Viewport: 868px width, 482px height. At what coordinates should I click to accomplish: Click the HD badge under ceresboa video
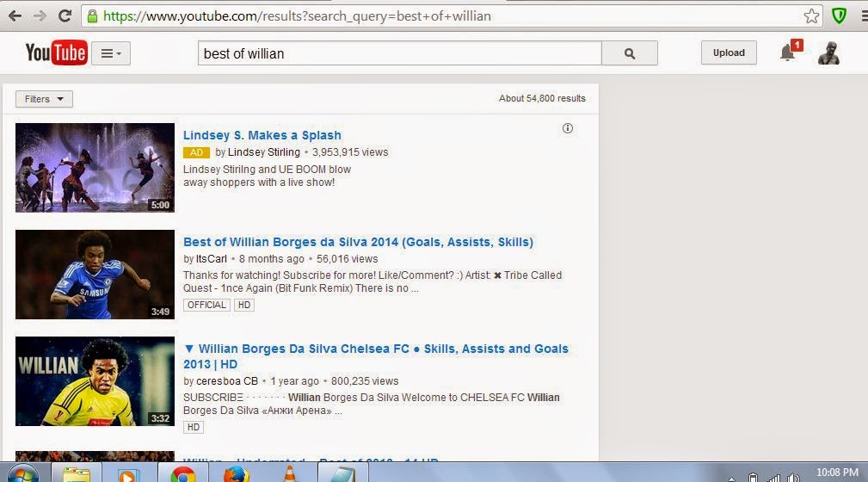[194, 427]
